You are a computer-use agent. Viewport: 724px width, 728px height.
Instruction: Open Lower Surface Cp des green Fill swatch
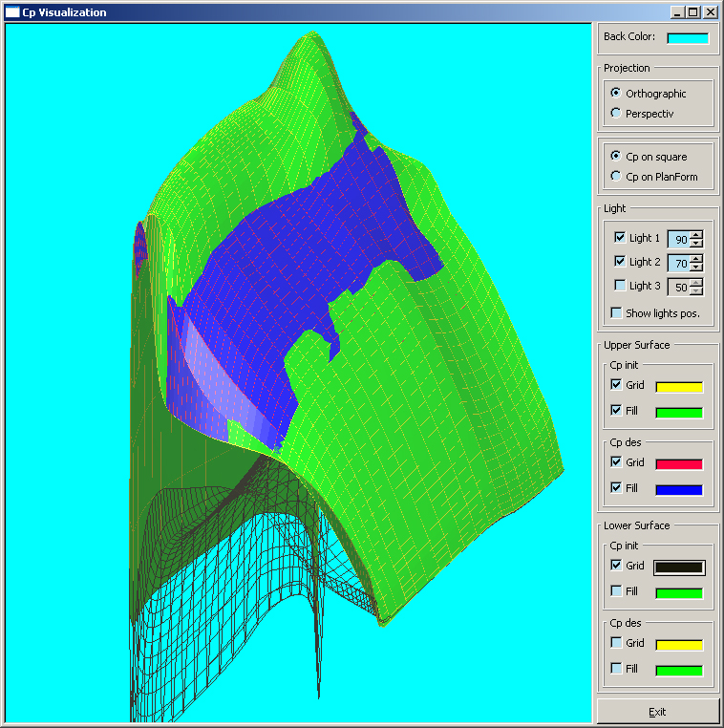click(679, 671)
